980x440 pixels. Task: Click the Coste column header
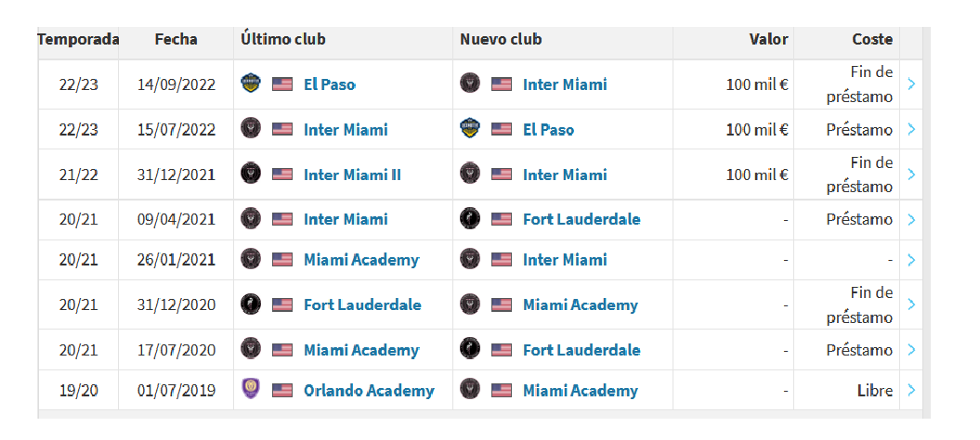click(872, 39)
